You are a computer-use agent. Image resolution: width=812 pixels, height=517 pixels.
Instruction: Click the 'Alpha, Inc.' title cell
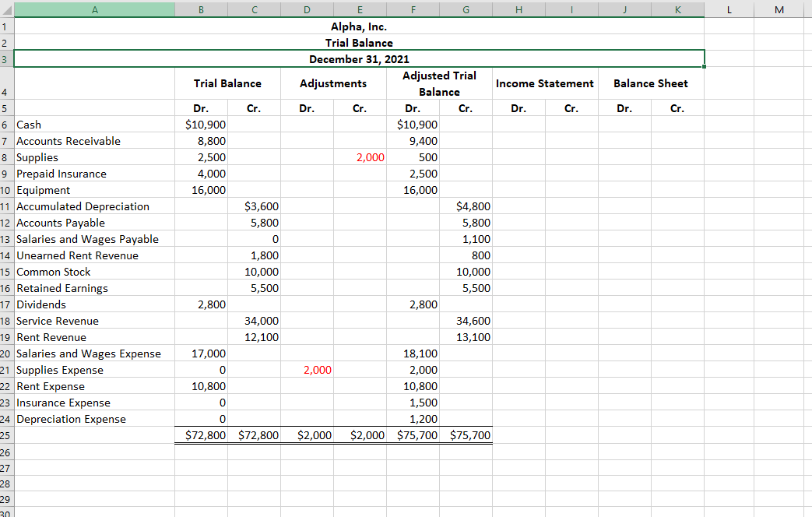(x=359, y=26)
